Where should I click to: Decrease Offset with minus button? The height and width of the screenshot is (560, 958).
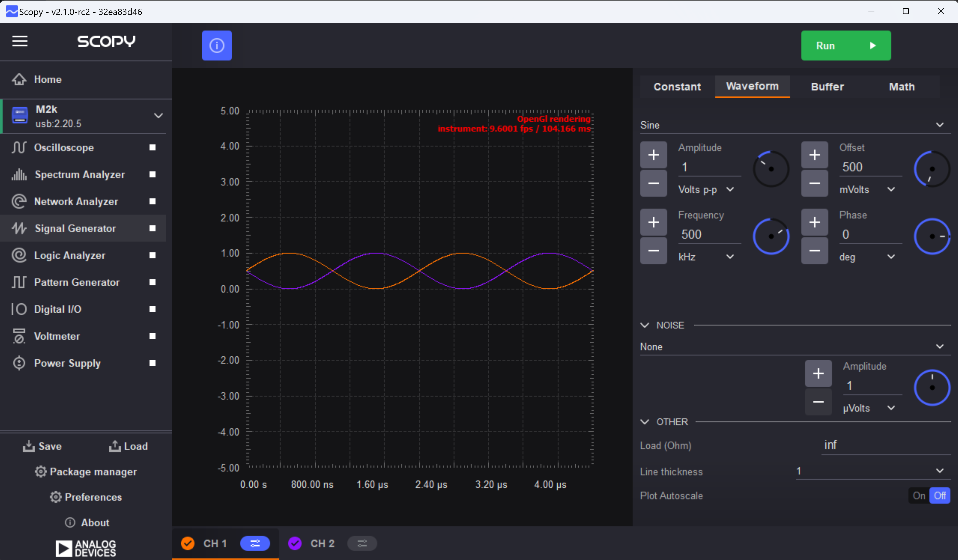click(x=815, y=183)
